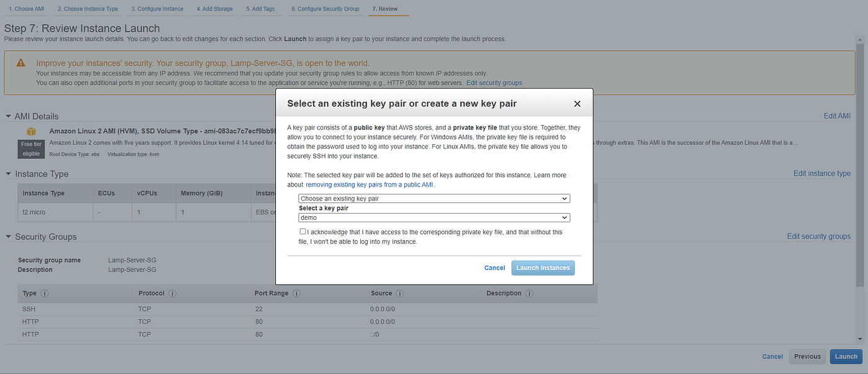Switch to the '5. Add Tags' tab
Image resolution: width=868 pixels, height=374 pixels.
[262, 9]
